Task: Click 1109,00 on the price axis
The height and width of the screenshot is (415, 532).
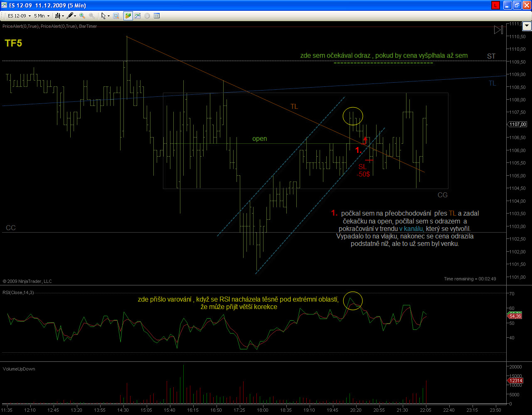Action: [517, 74]
